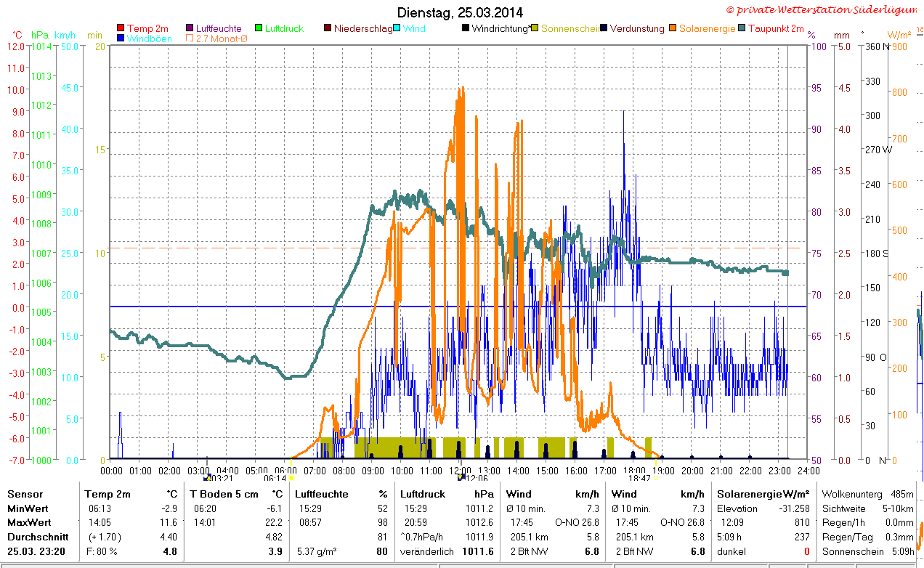
Task: Click the dark navy Verdunstung legend square
Action: (604, 28)
